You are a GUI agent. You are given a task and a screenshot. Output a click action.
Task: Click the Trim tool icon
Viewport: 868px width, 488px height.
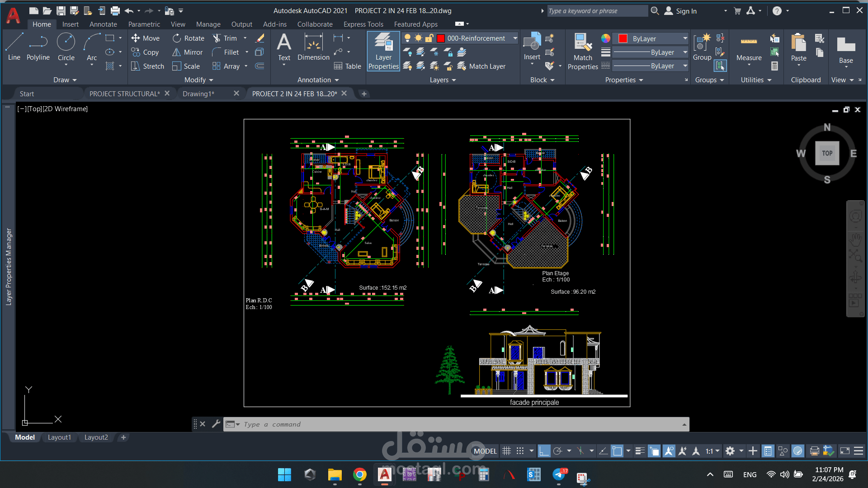click(217, 38)
